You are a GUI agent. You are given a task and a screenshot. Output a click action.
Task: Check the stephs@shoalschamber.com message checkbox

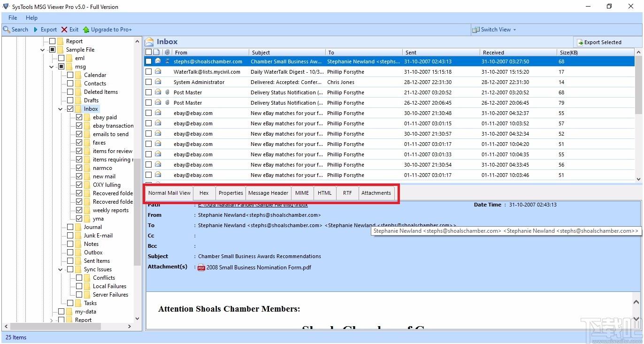pos(148,61)
